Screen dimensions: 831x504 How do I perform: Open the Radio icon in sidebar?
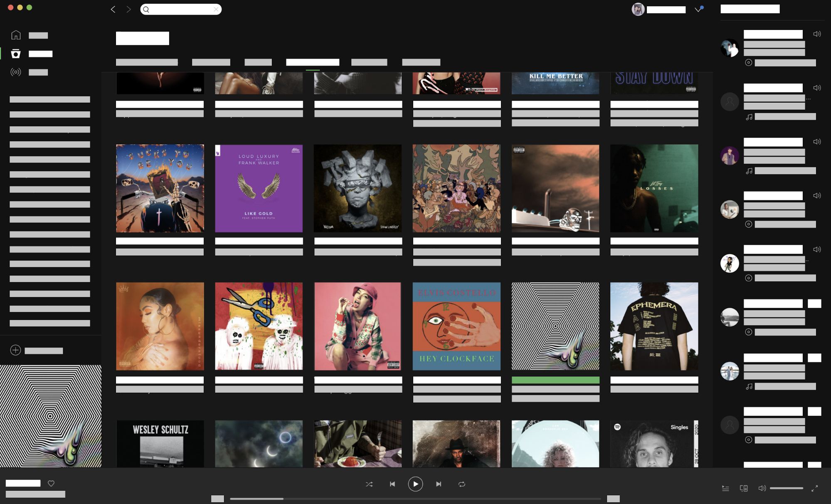tap(16, 72)
